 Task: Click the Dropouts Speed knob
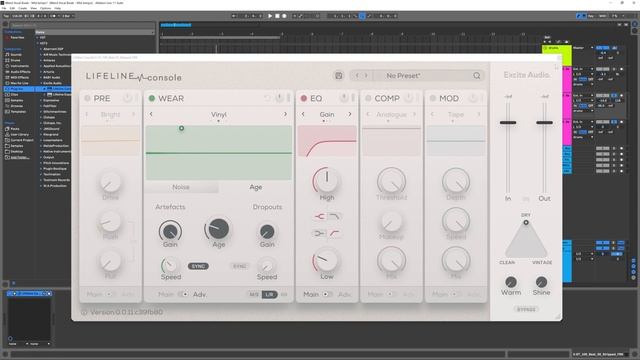click(267, 266)
